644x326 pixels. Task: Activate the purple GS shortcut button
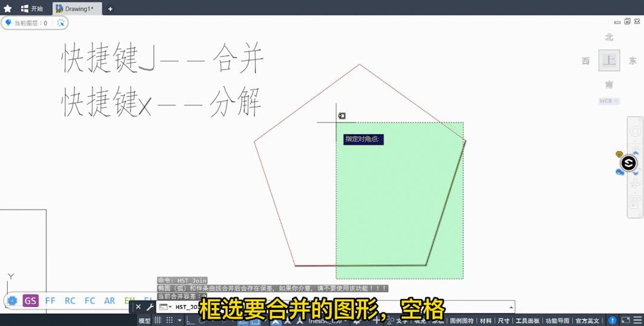pyautogui.click(x=30, y=300)
